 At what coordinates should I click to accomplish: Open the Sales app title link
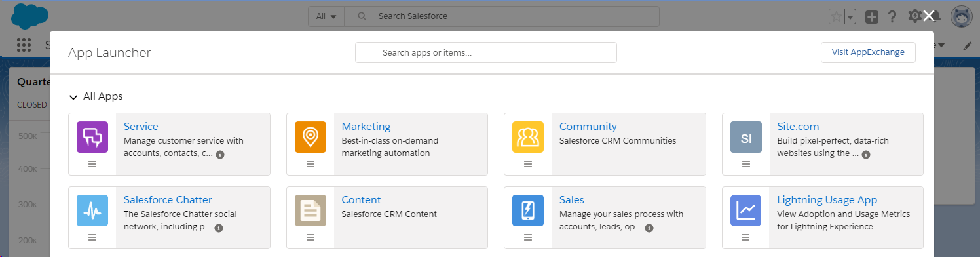pos(572,200)
